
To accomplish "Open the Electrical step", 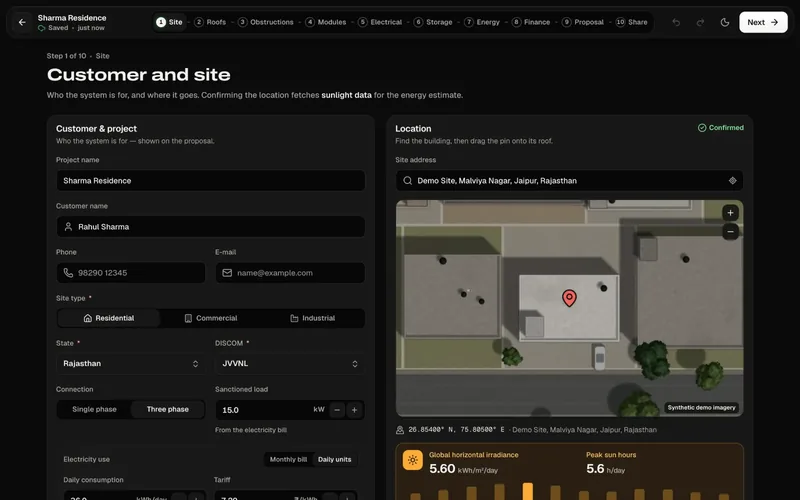I will click(380, 22).
